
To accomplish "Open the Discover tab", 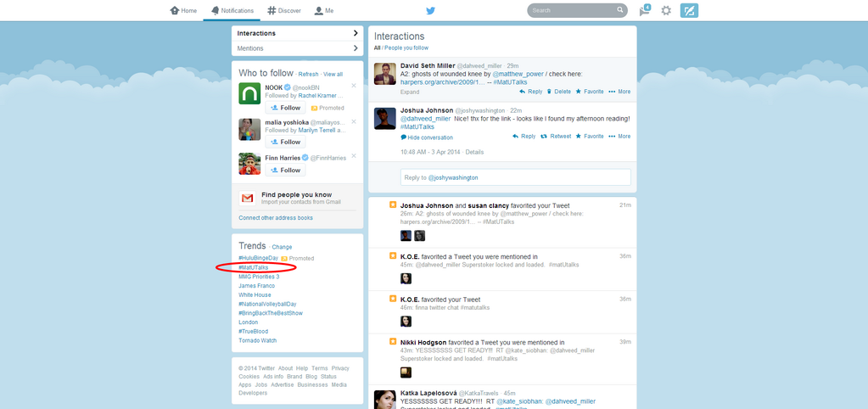I will coord(284,10).
